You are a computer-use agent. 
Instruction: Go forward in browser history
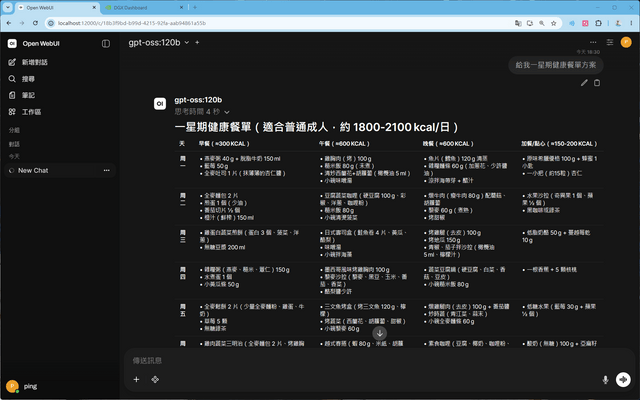[22, 23]
